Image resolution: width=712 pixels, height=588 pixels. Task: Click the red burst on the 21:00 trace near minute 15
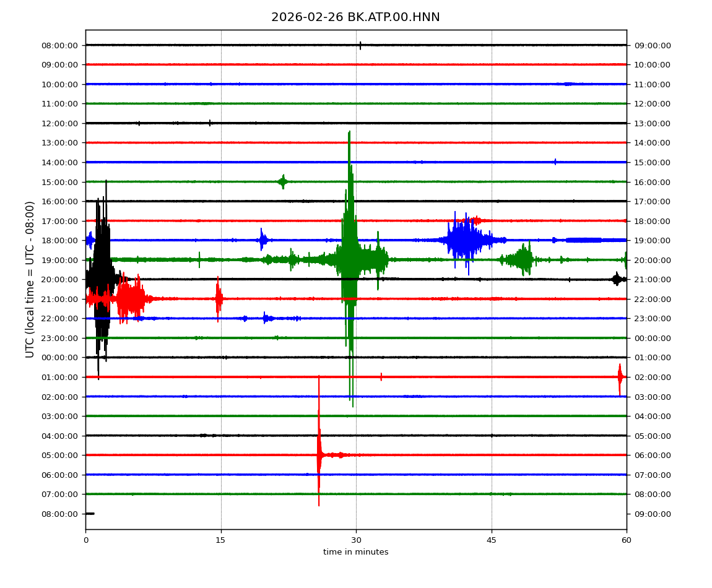pyautogui.click(x=218, y=299)
